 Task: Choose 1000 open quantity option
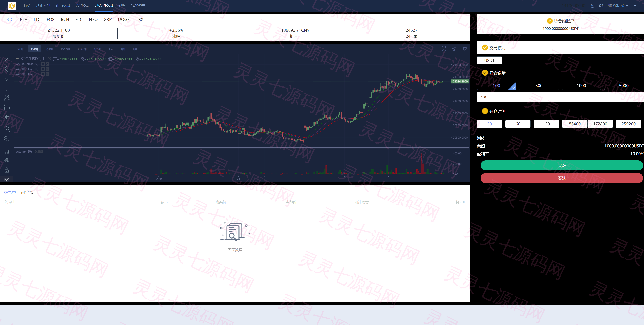581,86
